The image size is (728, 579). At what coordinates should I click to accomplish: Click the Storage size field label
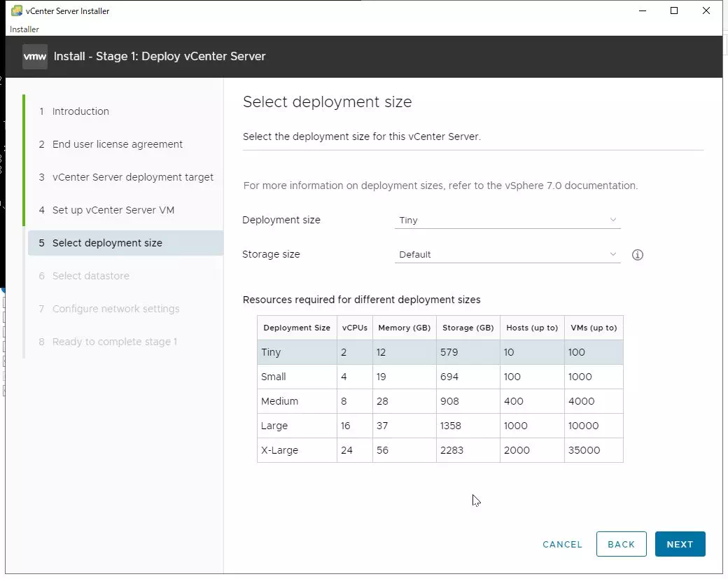click(271, 254)
